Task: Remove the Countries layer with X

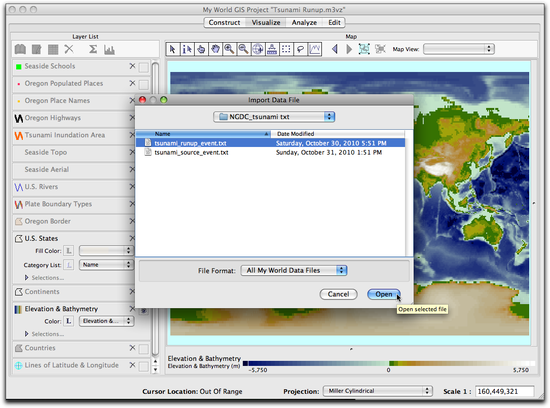Action: (132, 348)
